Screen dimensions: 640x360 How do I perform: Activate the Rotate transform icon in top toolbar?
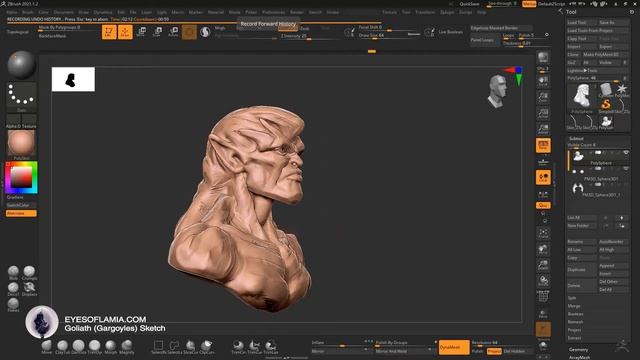click(x=173, y=32)
